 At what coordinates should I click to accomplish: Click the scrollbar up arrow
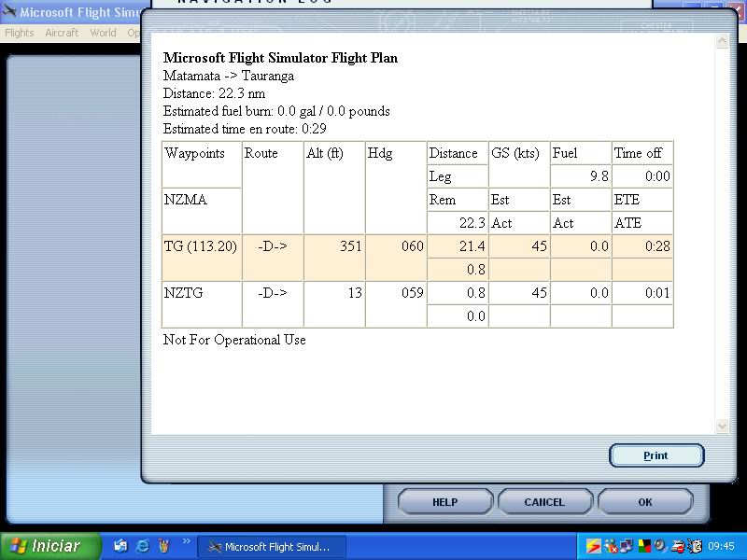click(721, 42)
